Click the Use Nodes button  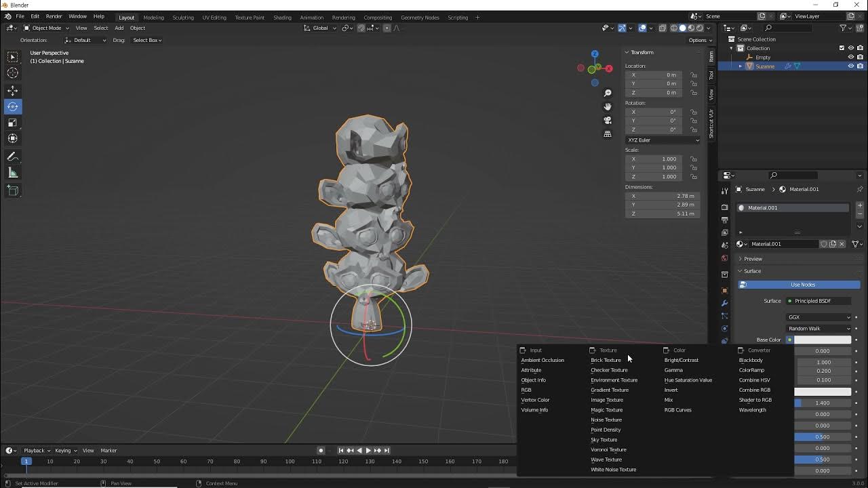click(x=800, y=285)
